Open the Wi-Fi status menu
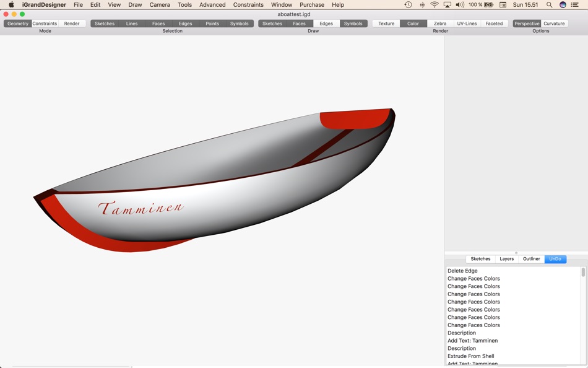Image resolution: width=588 pixels, height=368 pixels. [435, 4]
